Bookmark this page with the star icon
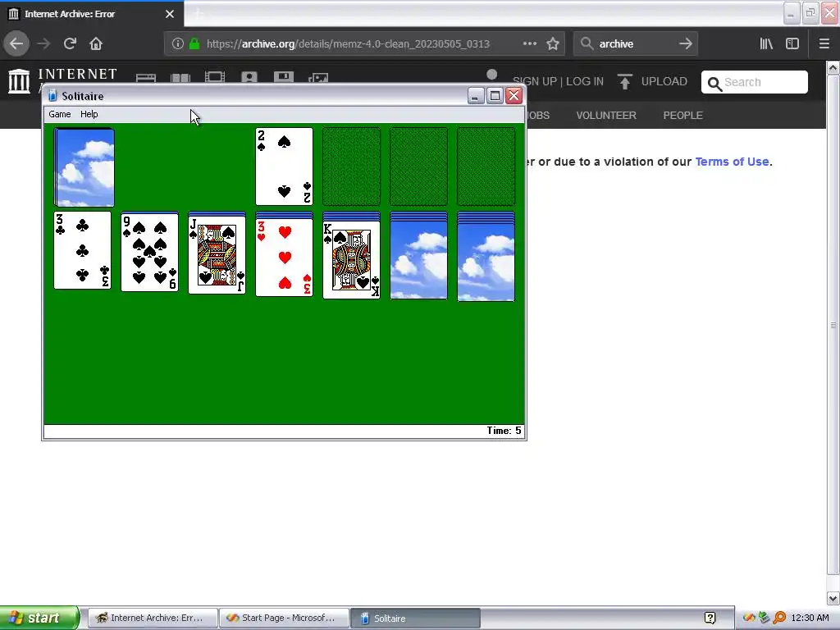Viewport: 840px width, 630px height. coord(553,43)
